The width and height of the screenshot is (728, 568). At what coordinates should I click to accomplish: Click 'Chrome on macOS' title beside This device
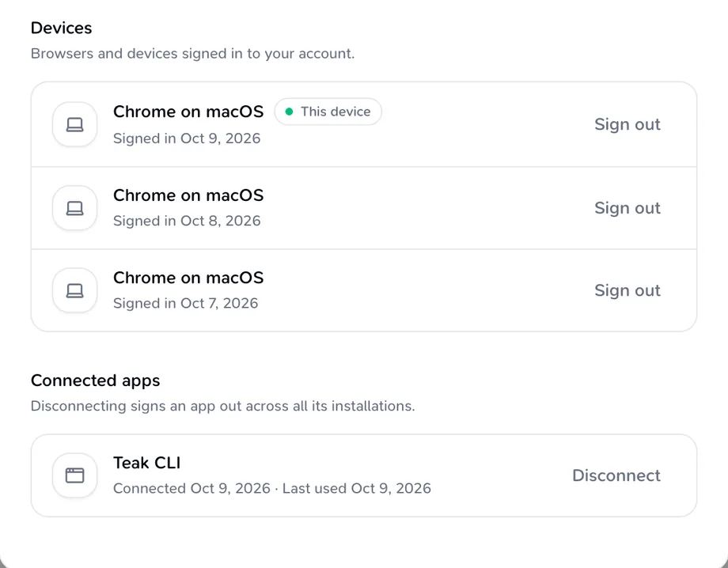[x=188, y=112]
